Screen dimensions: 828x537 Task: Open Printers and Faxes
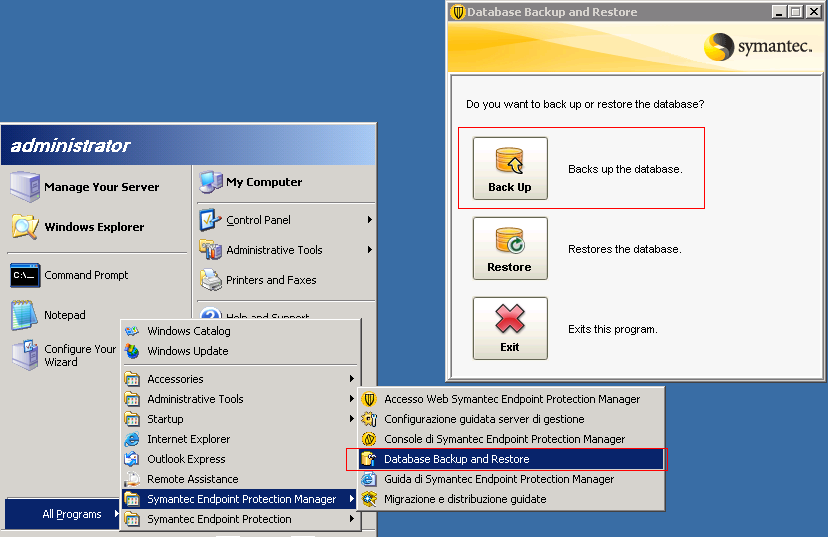coord(286,280)
